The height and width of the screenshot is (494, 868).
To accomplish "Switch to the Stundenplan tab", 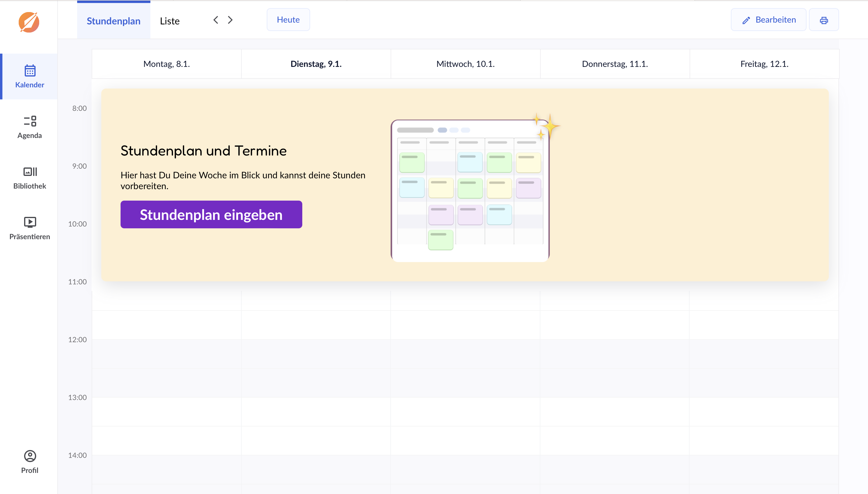I will 113,21.
